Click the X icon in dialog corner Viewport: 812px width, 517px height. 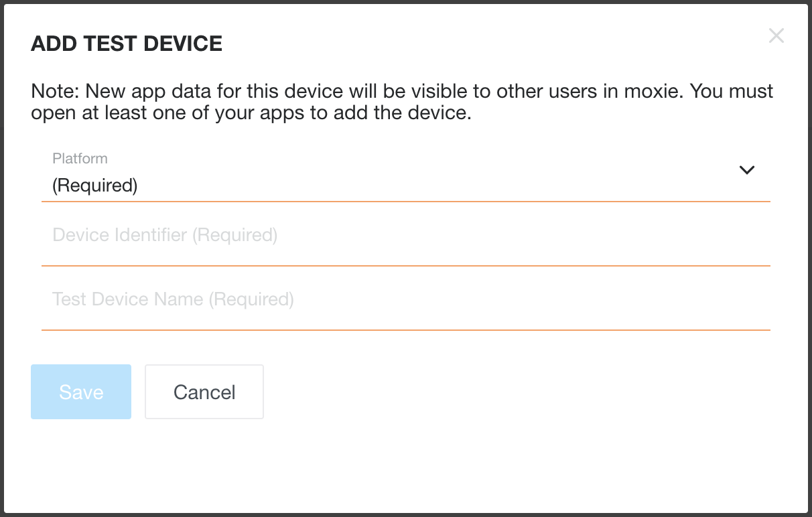pos(776,35)
